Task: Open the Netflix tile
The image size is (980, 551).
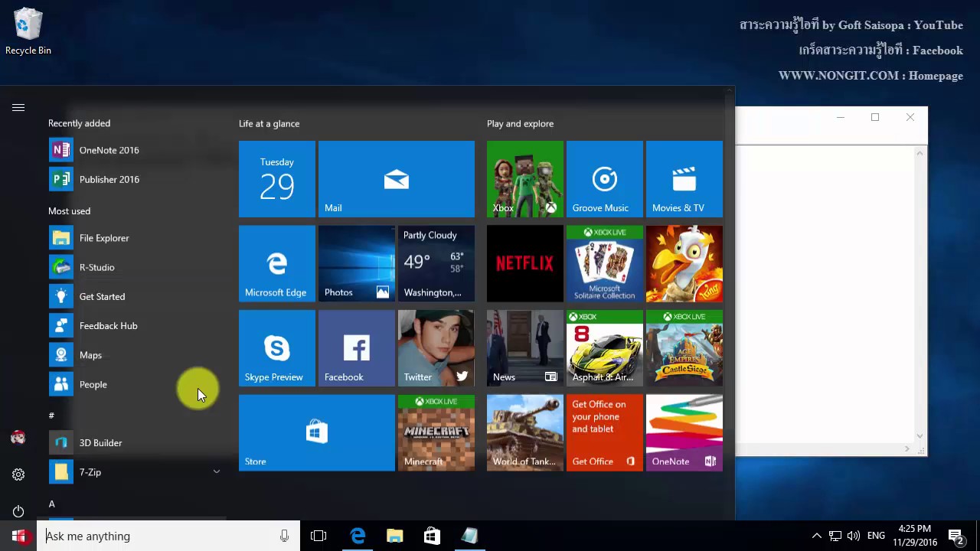Action: point(525,263)
